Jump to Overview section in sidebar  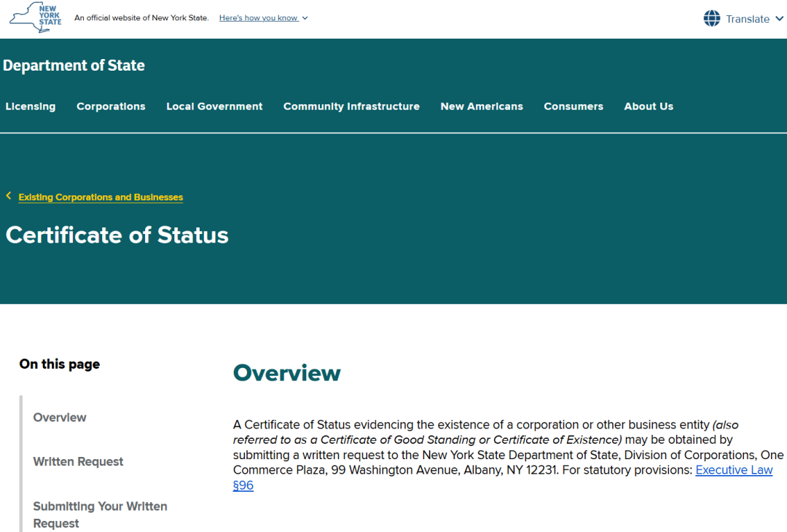tap(60, 418)
